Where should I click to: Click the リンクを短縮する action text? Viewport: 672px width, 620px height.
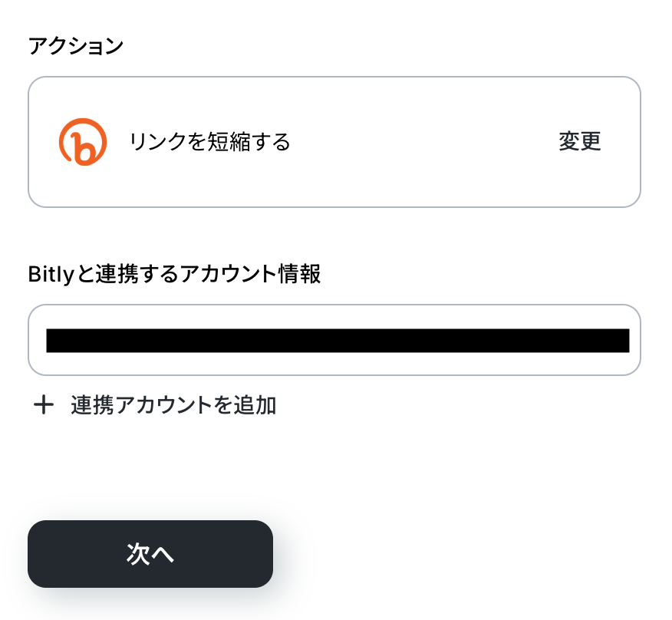(209, 142)
